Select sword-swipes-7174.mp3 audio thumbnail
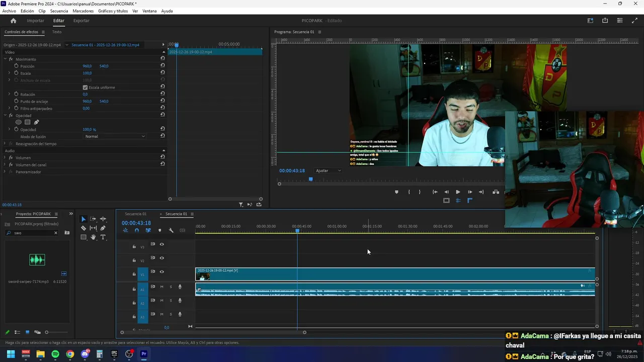Viewport: 644px width, 362px height. (37, 260)
